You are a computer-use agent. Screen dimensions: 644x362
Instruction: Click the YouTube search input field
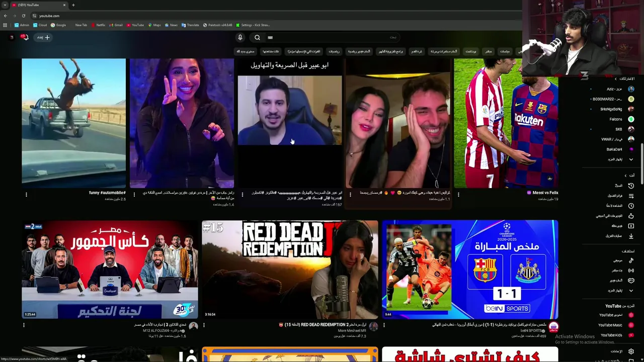pyautogui.click(x=332, y=37)
